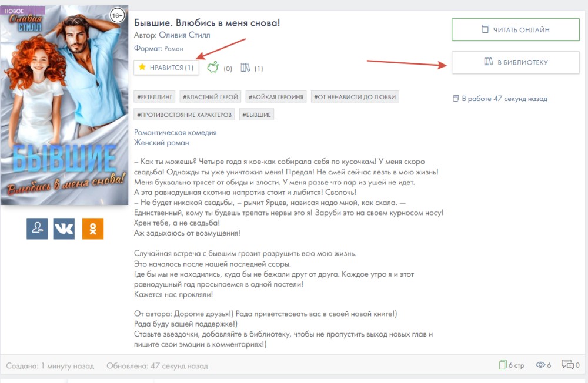Click the ЧИТАТЬ ОНЛАЙН button
Viewport: 588px width, 383px height.
[x=516, y=29]
